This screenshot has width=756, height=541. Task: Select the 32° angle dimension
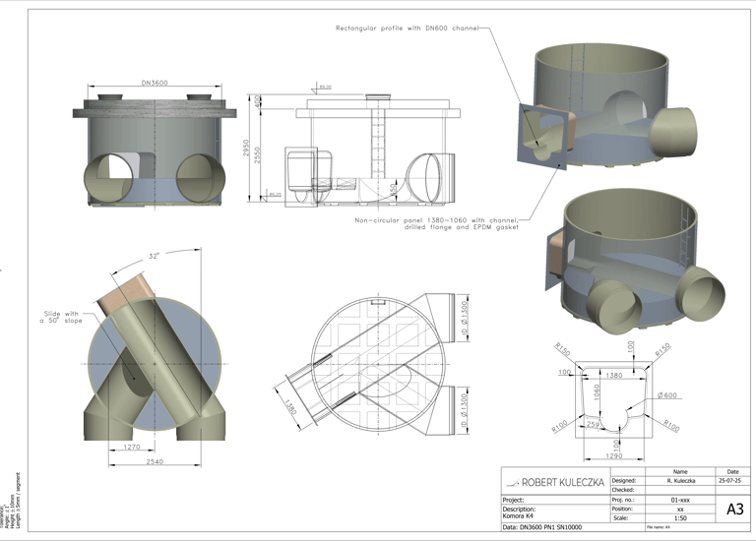pyautogui.click(x=154, y=257)
